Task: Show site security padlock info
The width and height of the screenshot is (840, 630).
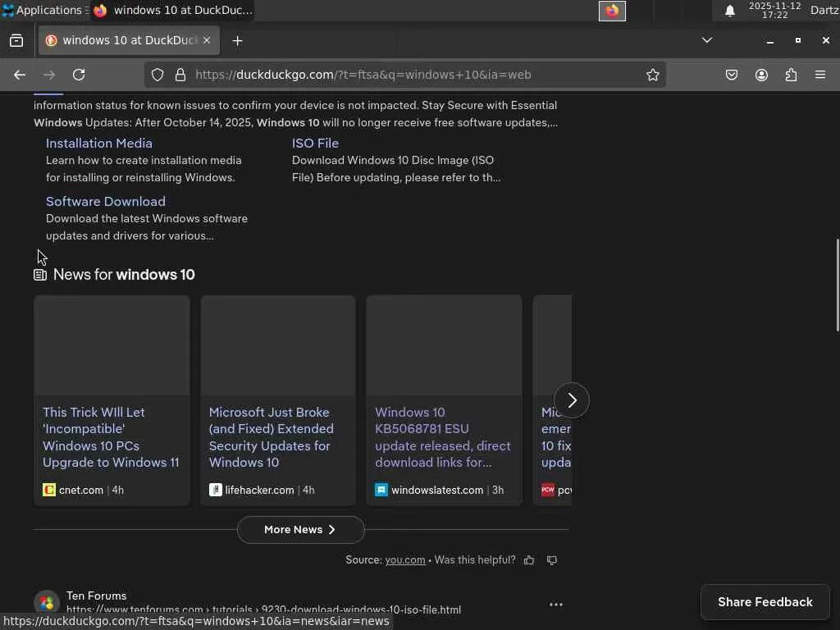Action: point(180,75)
